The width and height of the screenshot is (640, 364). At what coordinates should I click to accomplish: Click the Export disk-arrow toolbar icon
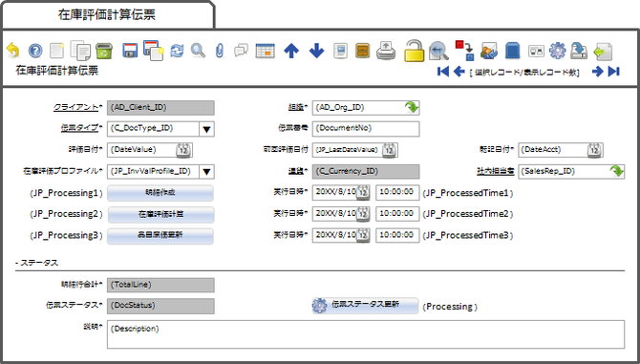[579, 51]
